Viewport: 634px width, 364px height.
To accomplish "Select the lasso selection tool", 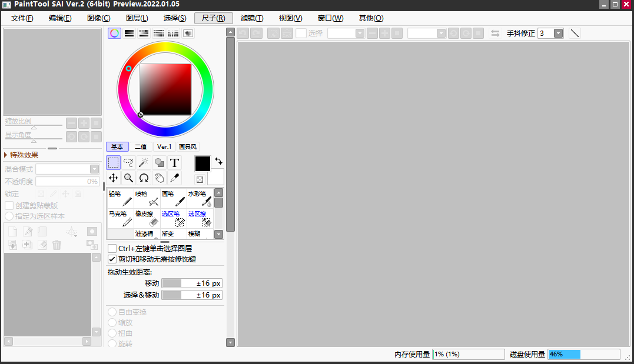I will tap(128, 163).
